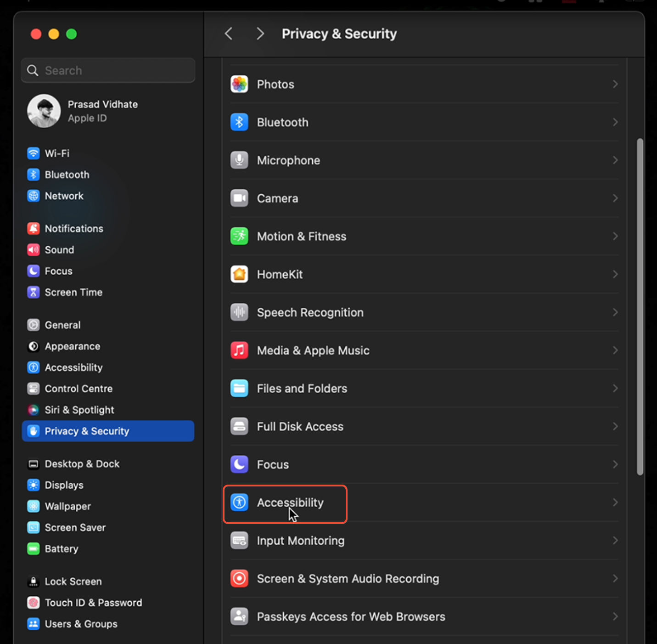
Task: Open the Camera privacy icon
Action: click(x=239, y=198)
